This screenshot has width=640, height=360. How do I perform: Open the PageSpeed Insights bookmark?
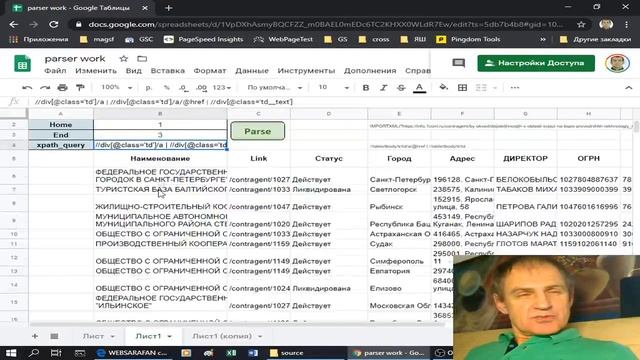(203, 39)
